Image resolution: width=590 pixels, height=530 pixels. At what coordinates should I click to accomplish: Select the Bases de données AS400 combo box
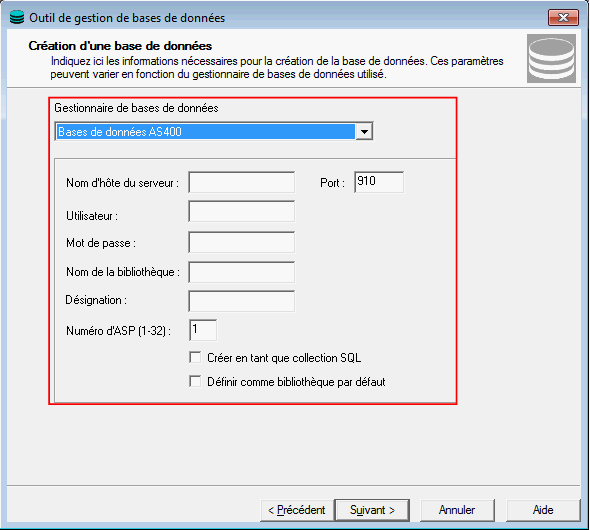214,132
